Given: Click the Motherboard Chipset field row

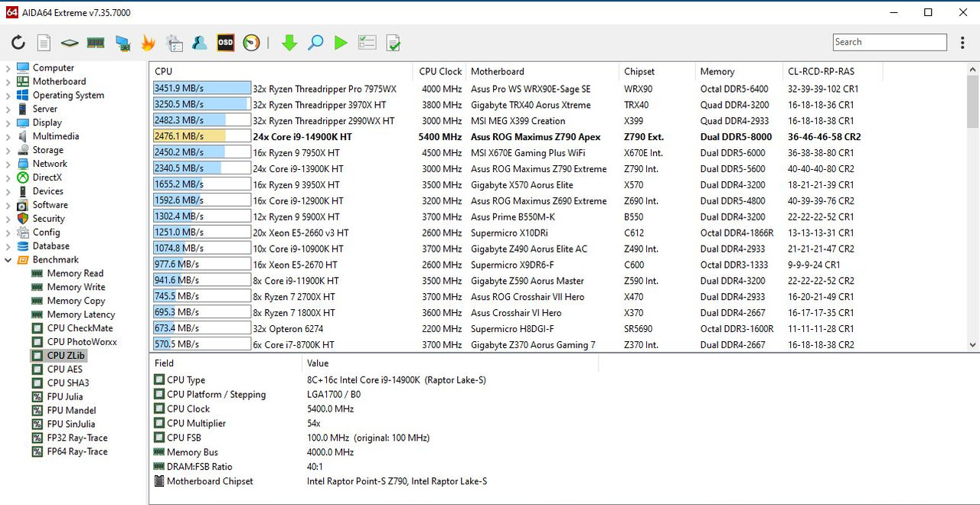Looking at the screenshot, I should tap(375, 481).
